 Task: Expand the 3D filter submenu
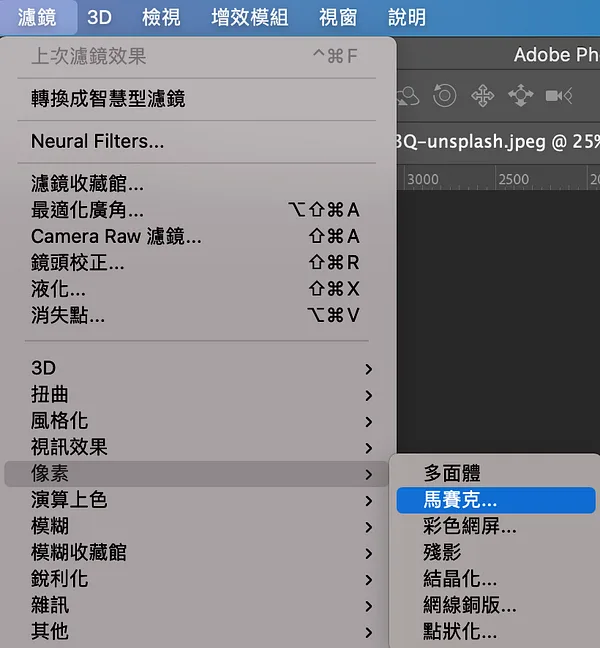[x=196, y=368]
